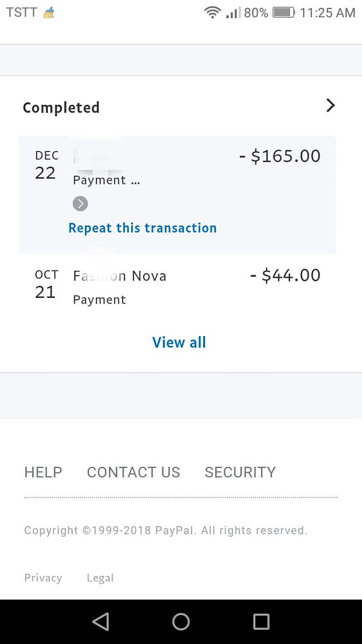
Task: Tap the battery status icon
Action: tap(283, 13)
